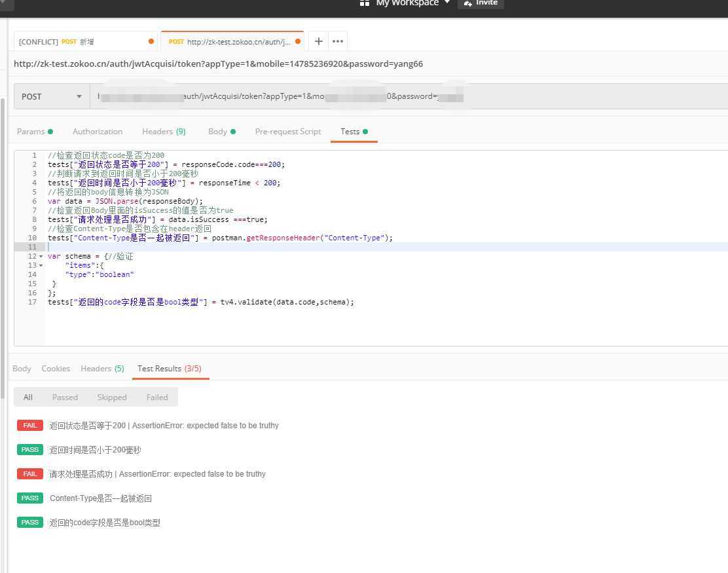The image size is (728, 573).
Task: Click line 17 tv4.validate code line
Action: tap(200, 303)
